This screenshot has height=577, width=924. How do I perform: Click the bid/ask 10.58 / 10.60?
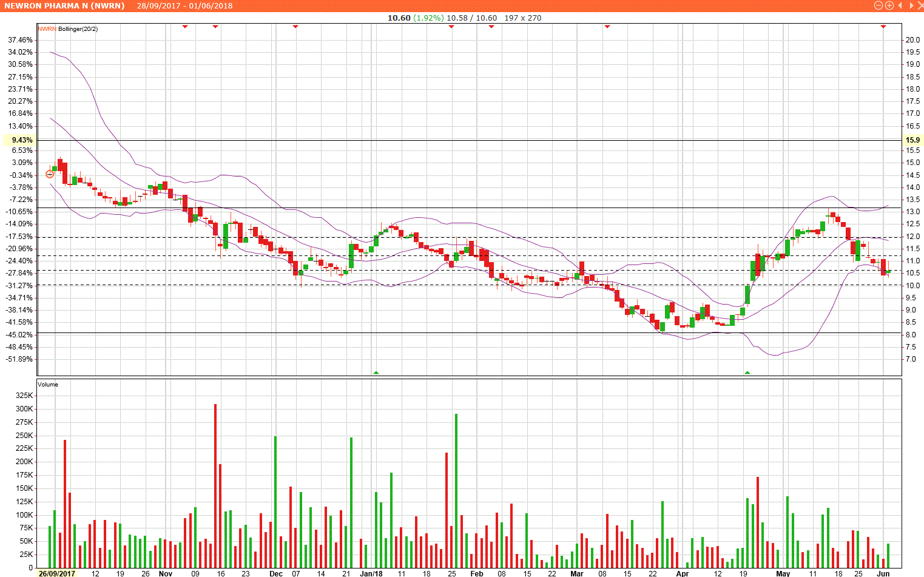tap(471, 18)
